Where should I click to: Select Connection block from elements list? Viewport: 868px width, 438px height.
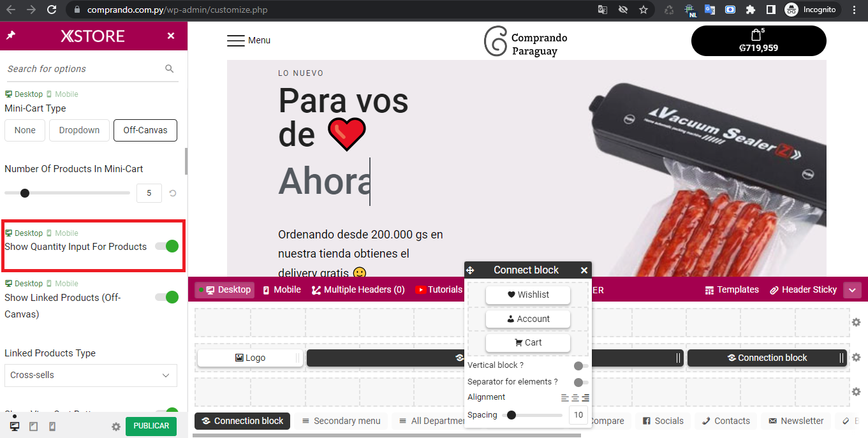coord(242,421)
